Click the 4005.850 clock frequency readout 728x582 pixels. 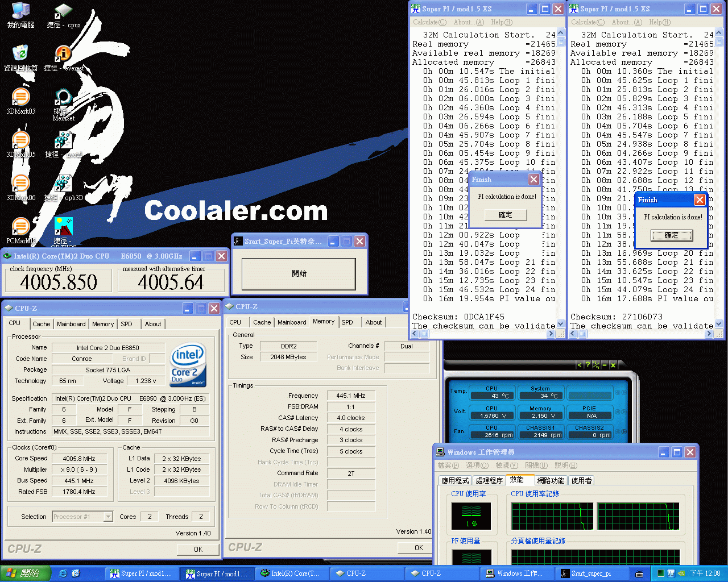[x=59, y=282]
